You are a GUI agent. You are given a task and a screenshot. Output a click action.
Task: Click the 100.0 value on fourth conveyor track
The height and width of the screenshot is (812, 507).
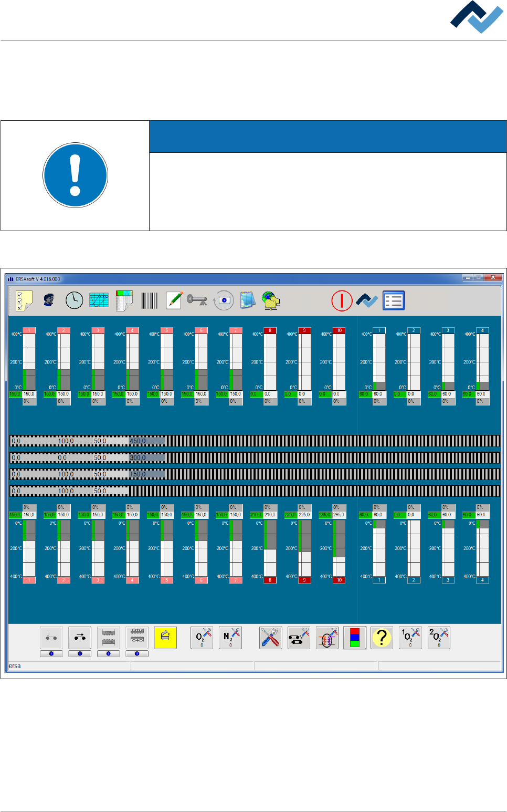point(66,491)
